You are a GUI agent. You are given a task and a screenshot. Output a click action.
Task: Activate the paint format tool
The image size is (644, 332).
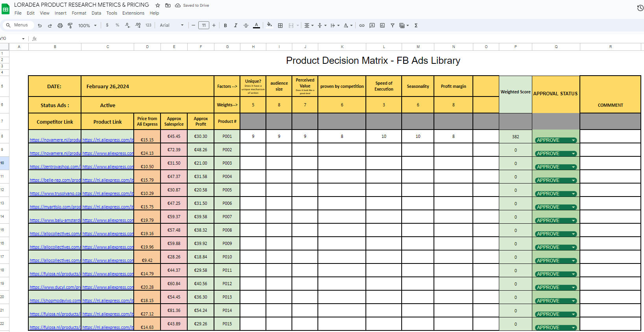(70, 26)
